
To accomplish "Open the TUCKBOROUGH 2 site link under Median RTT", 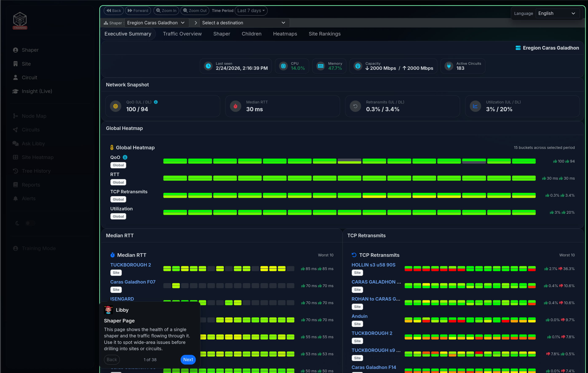I will [131, 265].
